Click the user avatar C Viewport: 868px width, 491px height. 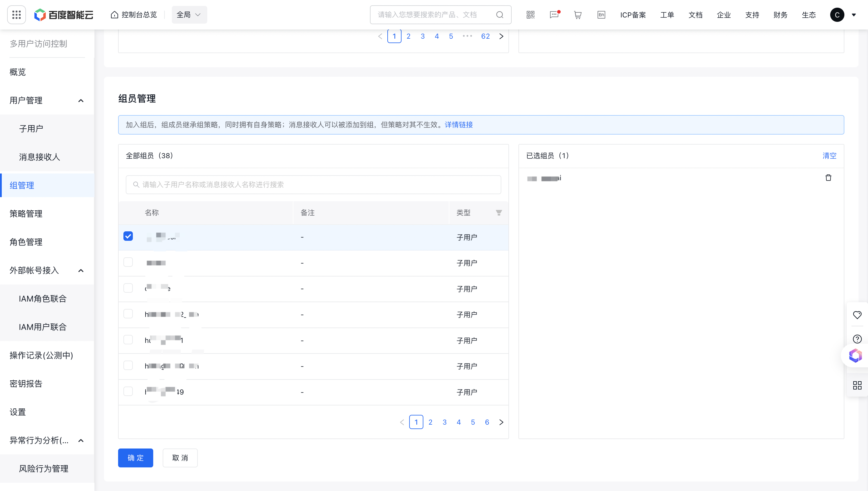(837, 15)
